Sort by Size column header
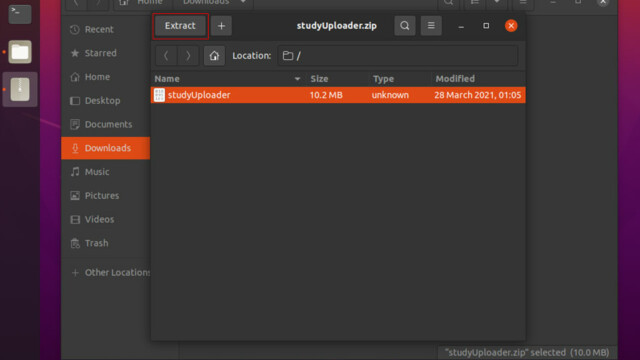The width and height of the screenshot is (640, 360). 338,78
